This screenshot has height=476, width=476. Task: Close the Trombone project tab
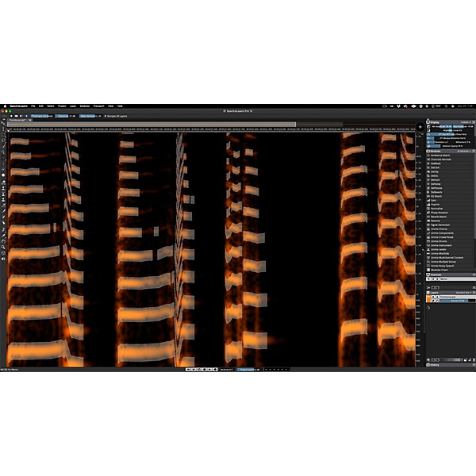coord(30,121)
